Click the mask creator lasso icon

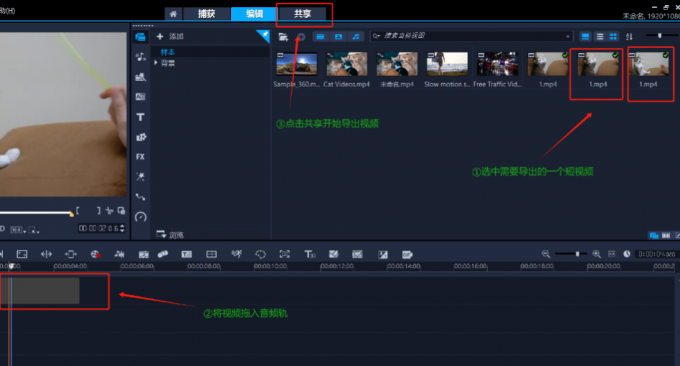[260, 254]
